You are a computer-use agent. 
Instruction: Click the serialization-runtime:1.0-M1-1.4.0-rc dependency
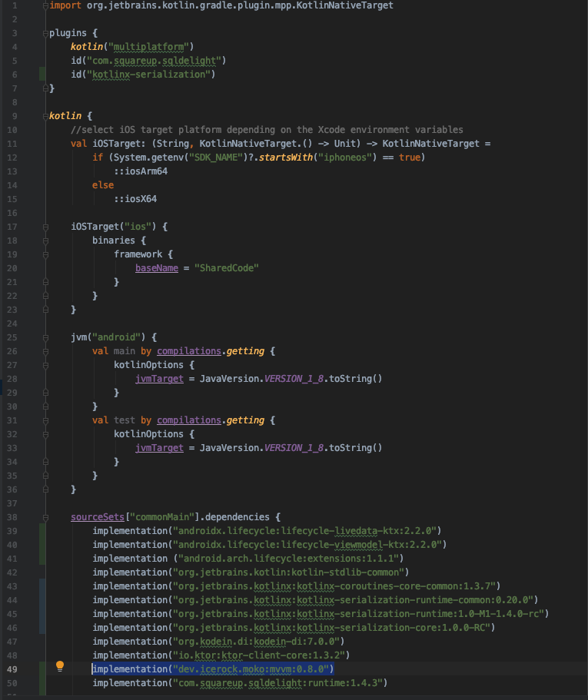321,614
